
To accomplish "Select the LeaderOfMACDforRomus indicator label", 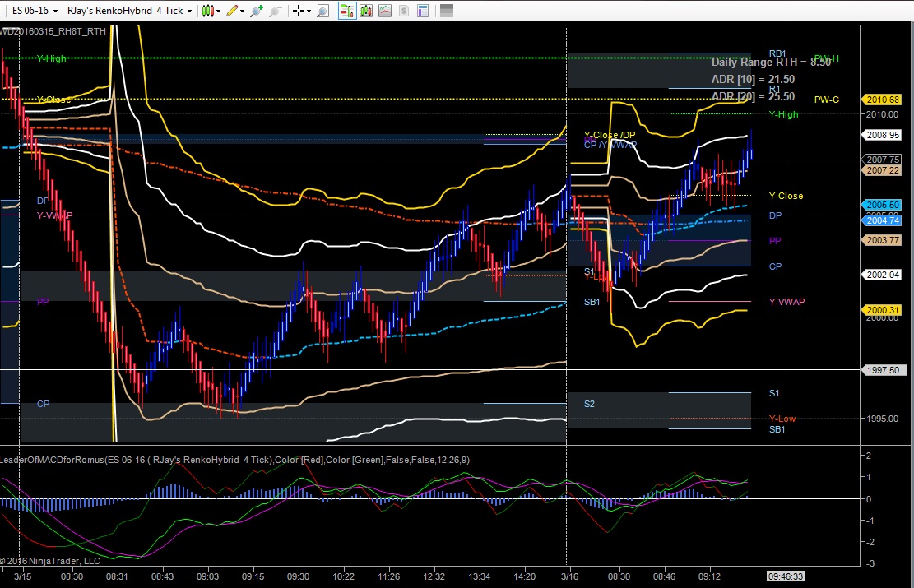I will (x=235, y=460).
